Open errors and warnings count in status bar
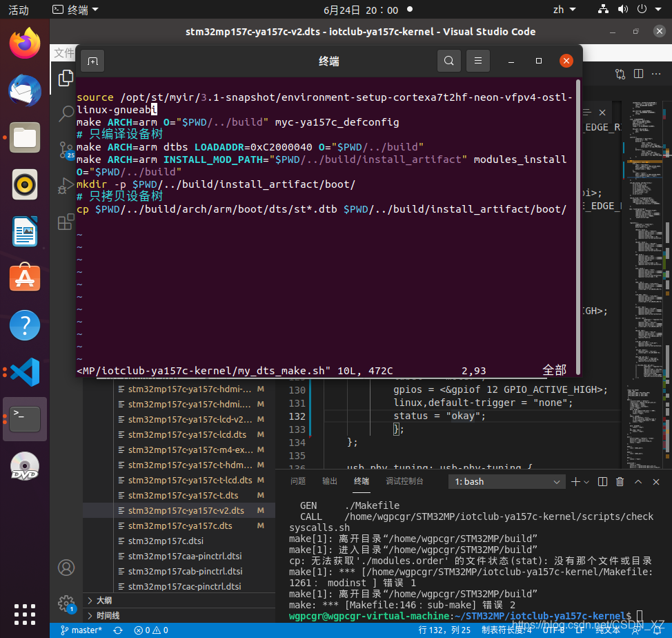 click(x=151, y=630)
